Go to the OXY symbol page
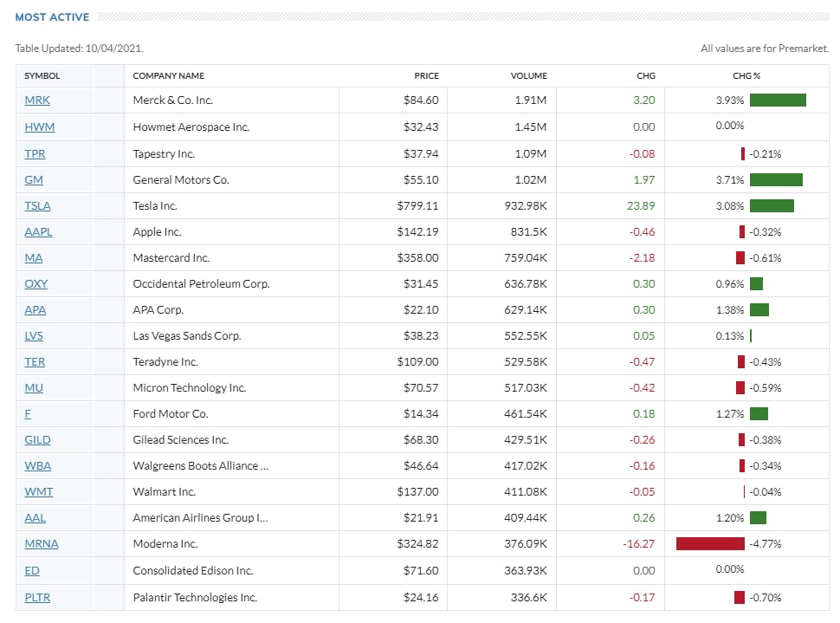Image resolution: width=840 pixels, height=623 pixels. pos(36,284)
